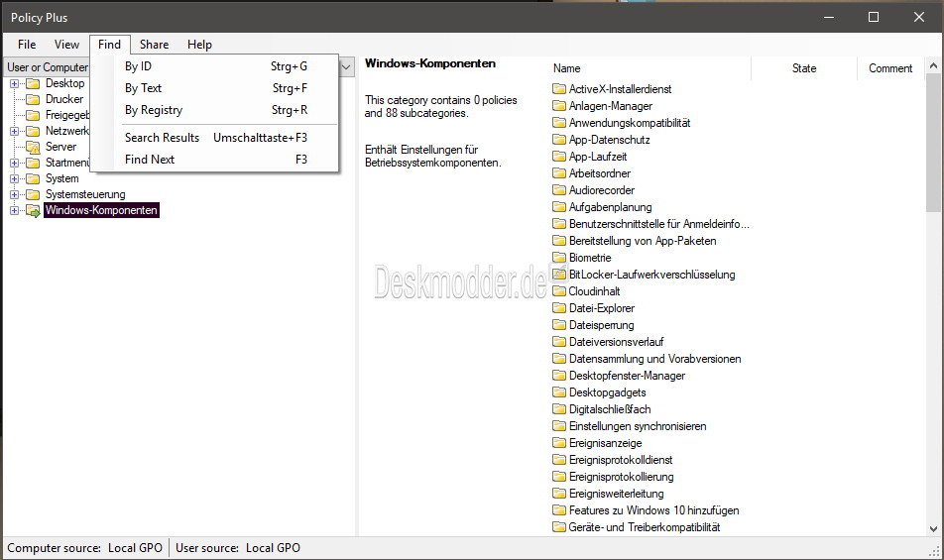
Task: Open the View menu
Action: (66, 44)
